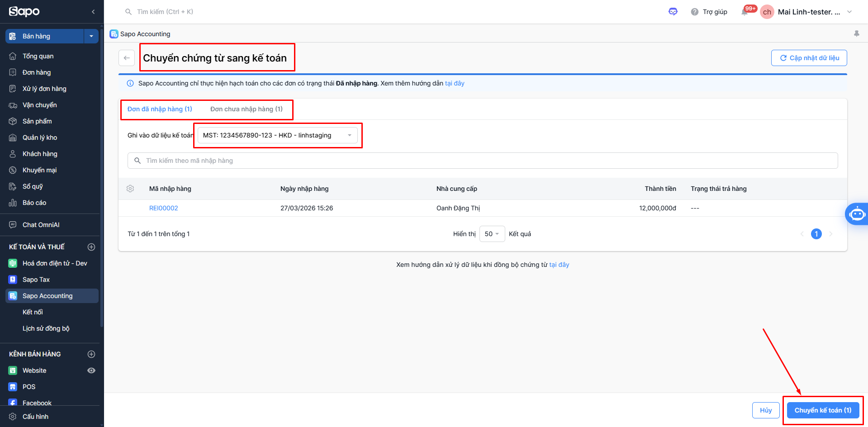Click the back arrow button

pyautogui.click(x=127, y=58)
